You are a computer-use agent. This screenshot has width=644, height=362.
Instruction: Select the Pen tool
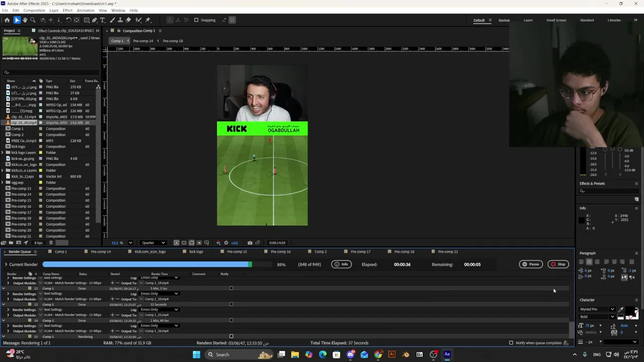pos(95,20)
